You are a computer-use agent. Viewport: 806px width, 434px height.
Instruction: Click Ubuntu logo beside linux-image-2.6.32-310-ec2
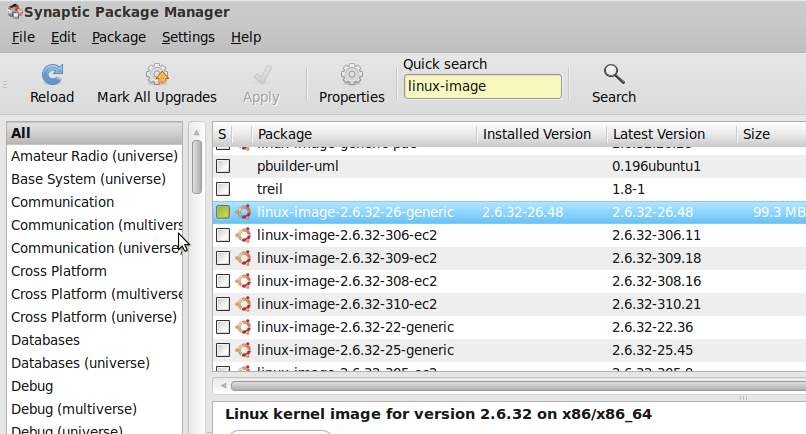click(243, 304)
